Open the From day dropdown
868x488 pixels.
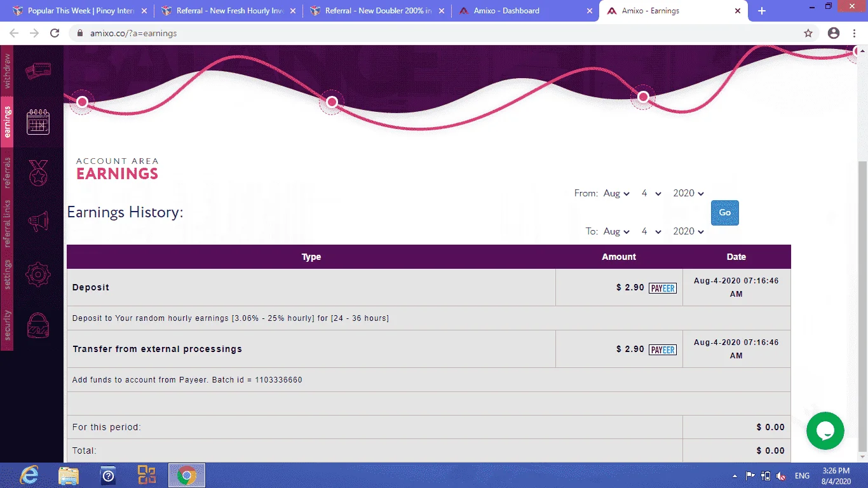pos(651,193)
